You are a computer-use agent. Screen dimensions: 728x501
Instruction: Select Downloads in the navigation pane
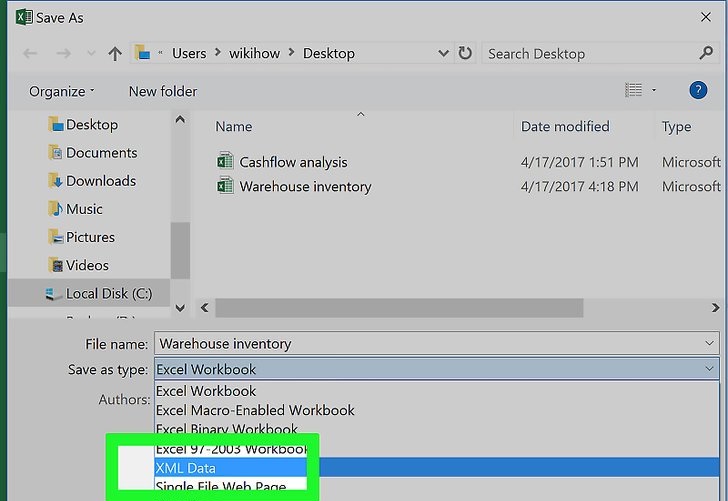point(92,181)
